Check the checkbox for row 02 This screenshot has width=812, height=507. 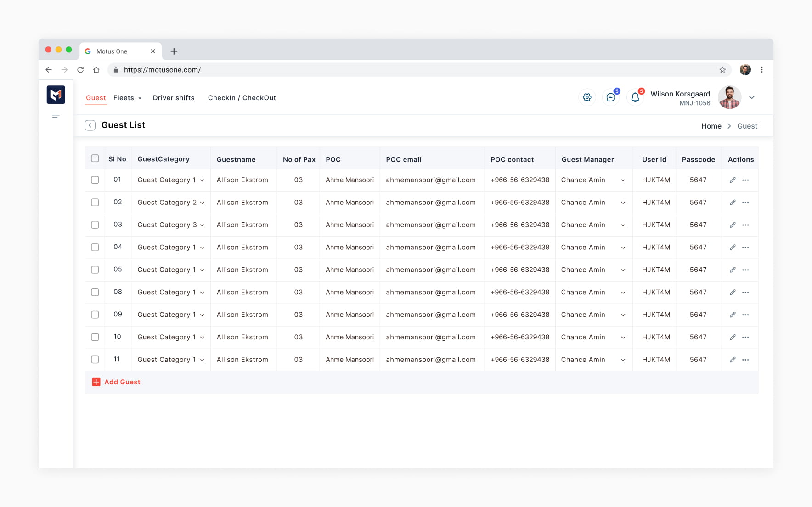(x=95, y=203)
